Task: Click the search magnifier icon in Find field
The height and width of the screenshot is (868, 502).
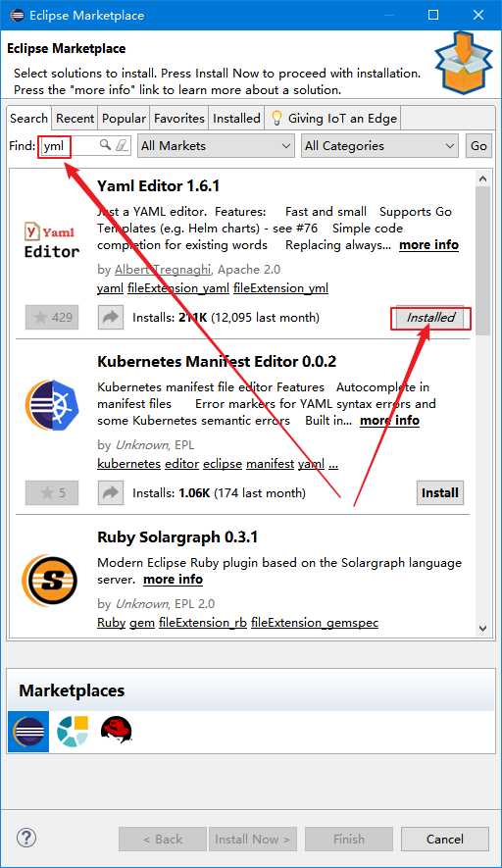Action: pos(105,145)
